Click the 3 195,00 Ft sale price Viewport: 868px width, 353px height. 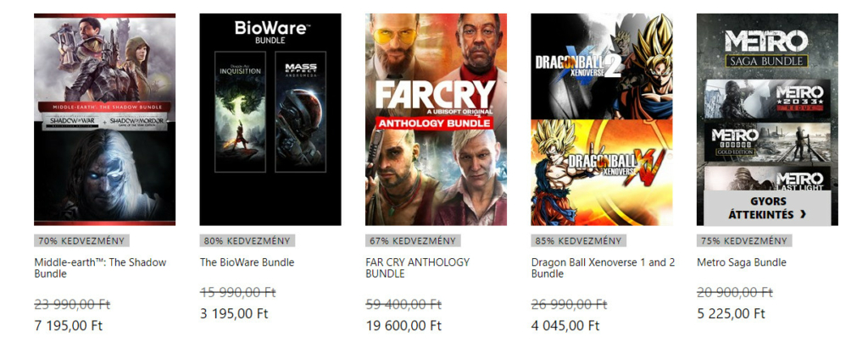234,314
